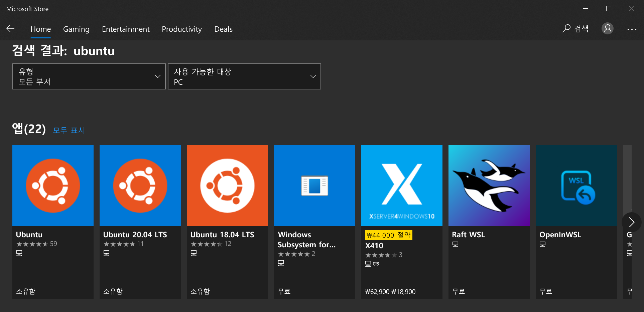This screenshot has width=644, height=312.
Task: Go back with the back arrow
Action: coord(11,29)
